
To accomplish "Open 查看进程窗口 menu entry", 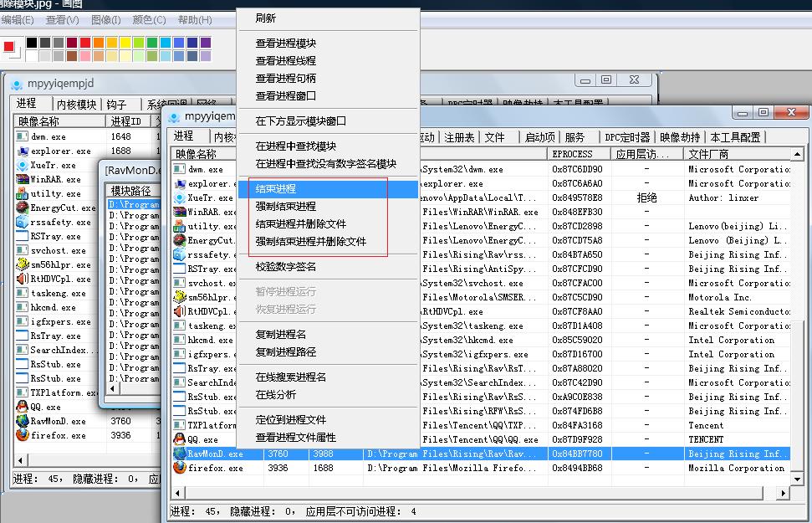I will click(x=285, y=96).
